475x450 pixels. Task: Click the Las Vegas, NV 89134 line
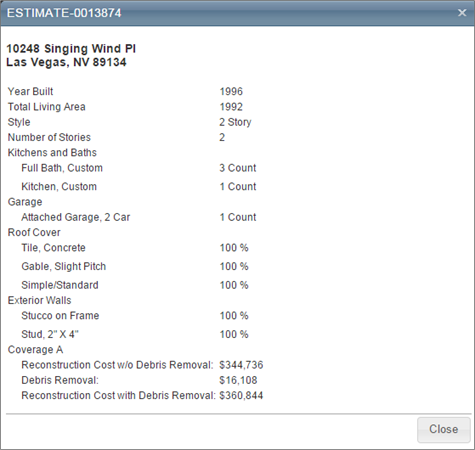[66, 62]
